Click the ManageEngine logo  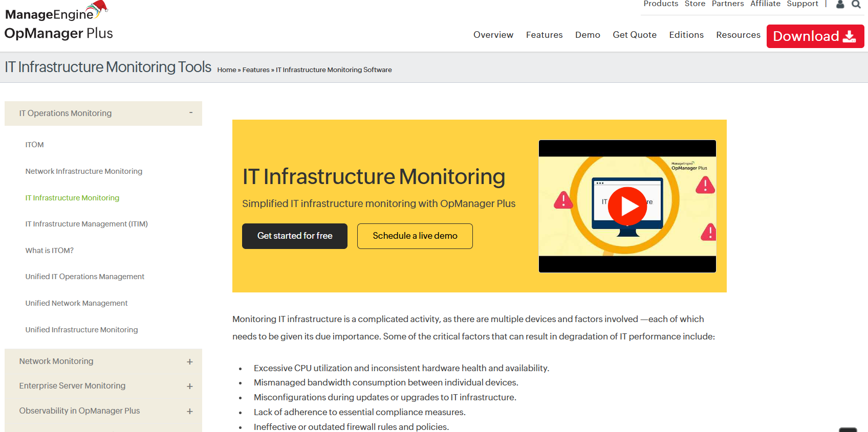click(x=56, y=11)
